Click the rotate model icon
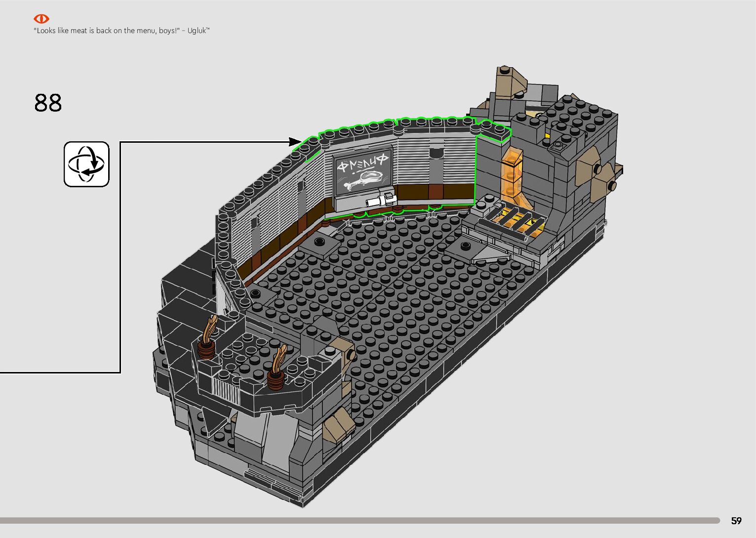The width and height of the screenshot is (756, 538). (86, 164)
